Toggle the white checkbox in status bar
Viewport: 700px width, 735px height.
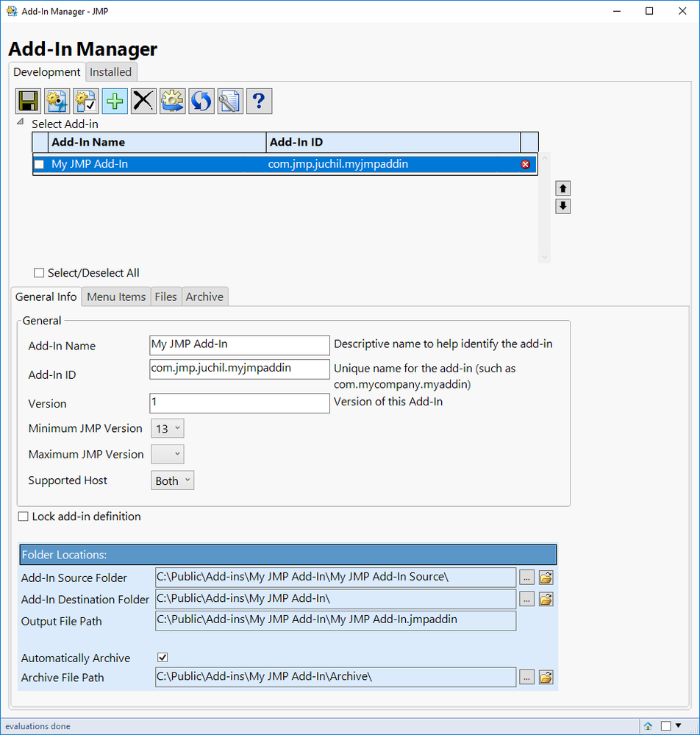coord(665,726)
